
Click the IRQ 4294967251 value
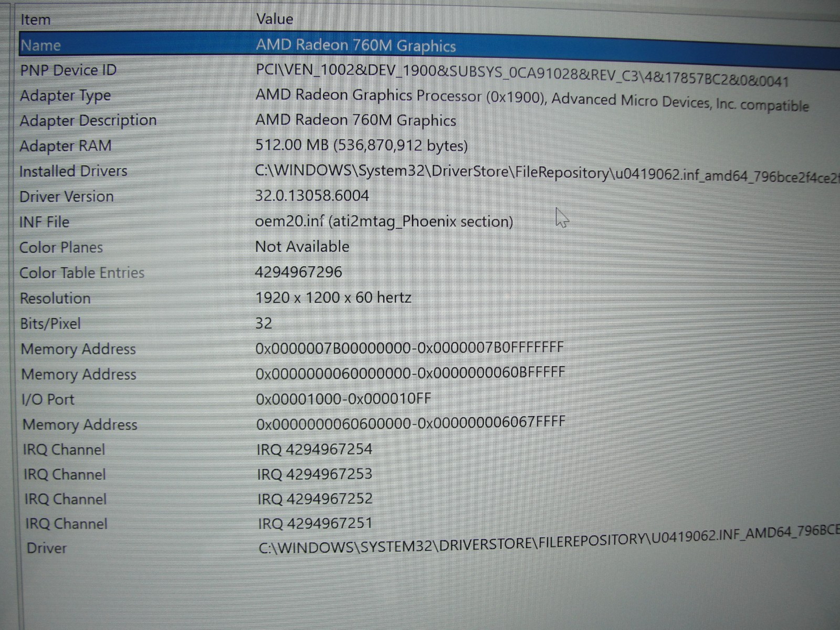pyautogui.click(x=315, y=523)
